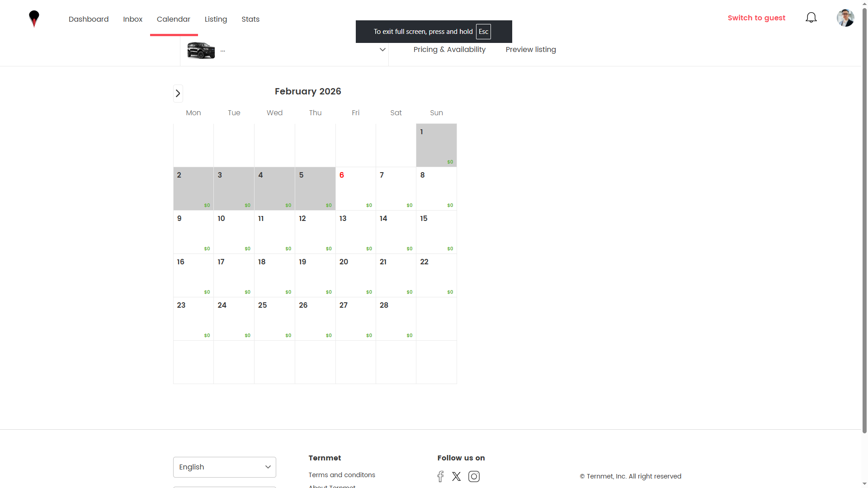Image resolution: width=868 pixels, height=488 pixels.
Task: Go to the Stats section
Action: click(x=250, y=19)
